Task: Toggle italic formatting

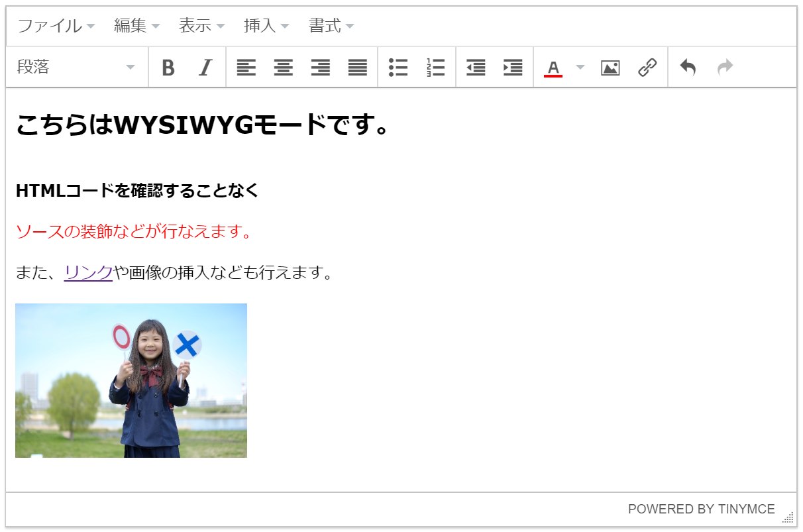Action: click(x=205, y=68)
